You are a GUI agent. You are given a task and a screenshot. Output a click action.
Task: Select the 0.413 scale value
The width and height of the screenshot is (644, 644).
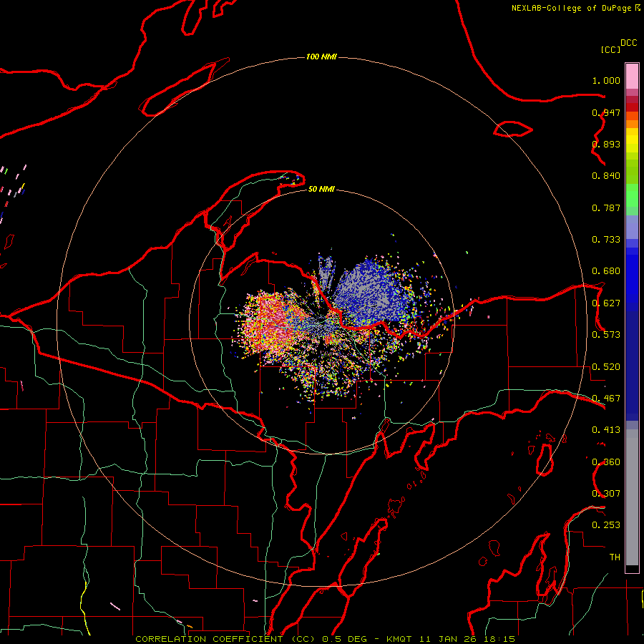tap(606, 430)
